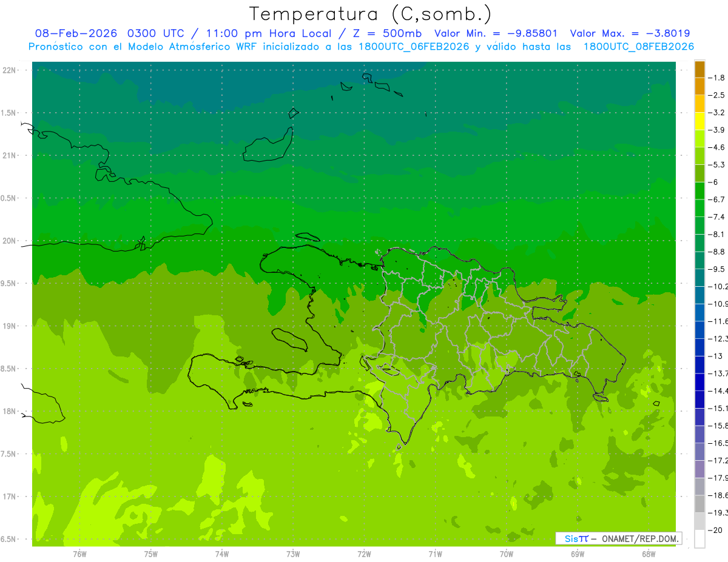
Task: Click the "68W" longitude axis label
Action: coord(648,554)
